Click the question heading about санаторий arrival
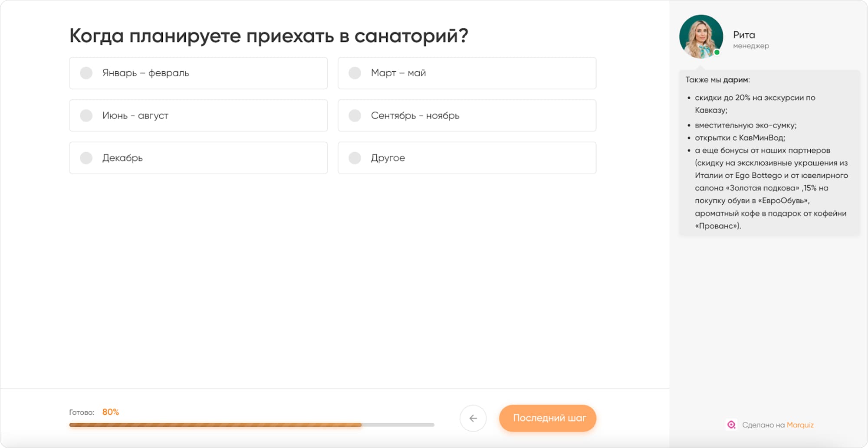 (269, 36)
